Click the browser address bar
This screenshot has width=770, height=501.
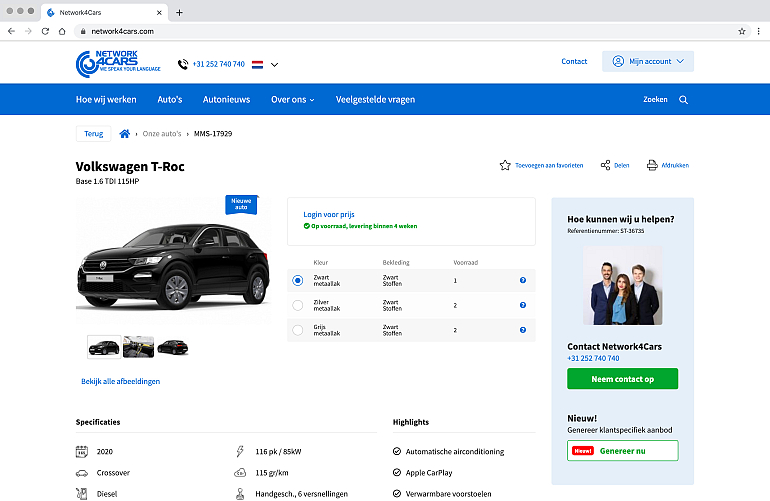[410, 31]
